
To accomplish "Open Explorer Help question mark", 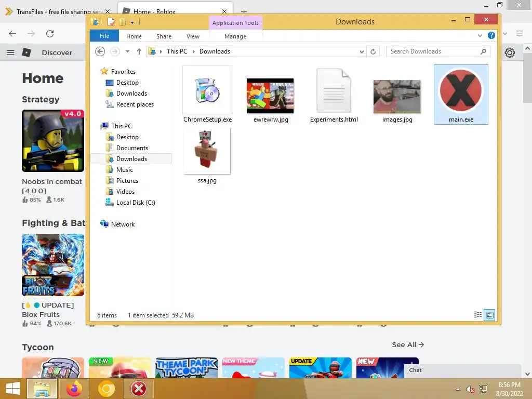I will 491,35.
